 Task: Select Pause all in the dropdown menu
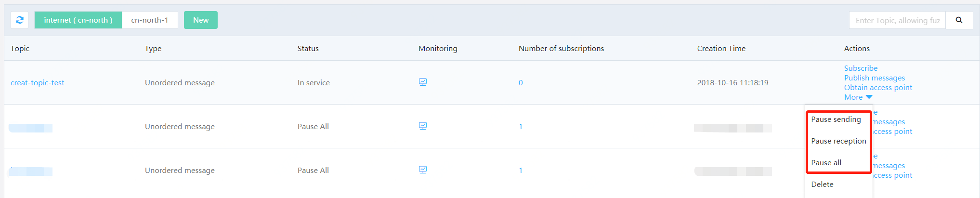click(x=826, y=163)
